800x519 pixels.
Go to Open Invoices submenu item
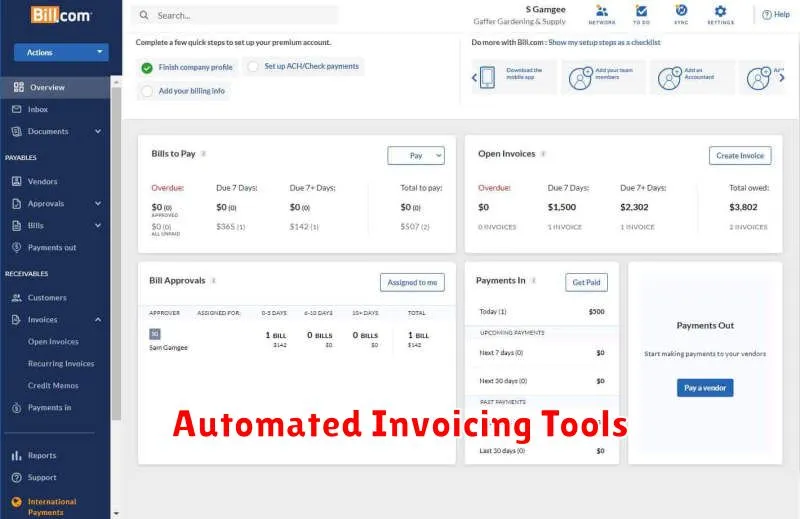click(x=53, y=341)
